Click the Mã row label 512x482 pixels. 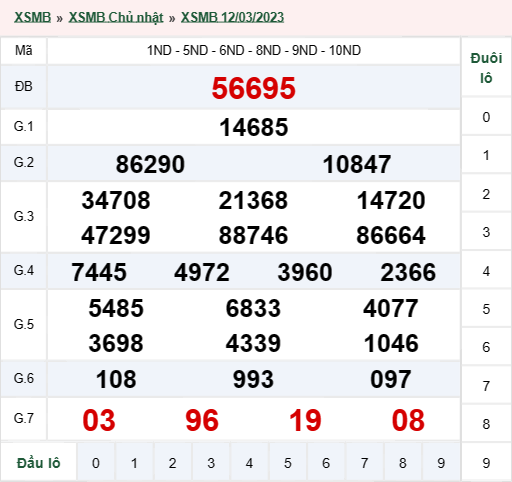(24, 51)
